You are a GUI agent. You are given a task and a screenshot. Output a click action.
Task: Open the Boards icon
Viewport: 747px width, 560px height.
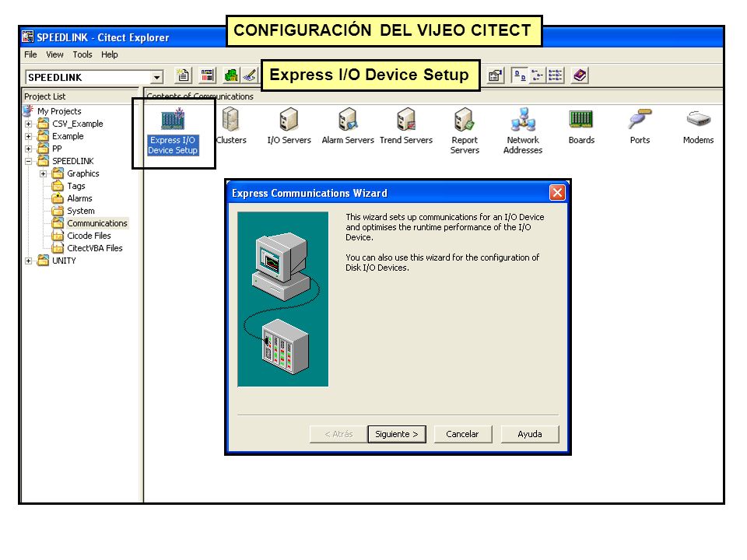point(581,126)
